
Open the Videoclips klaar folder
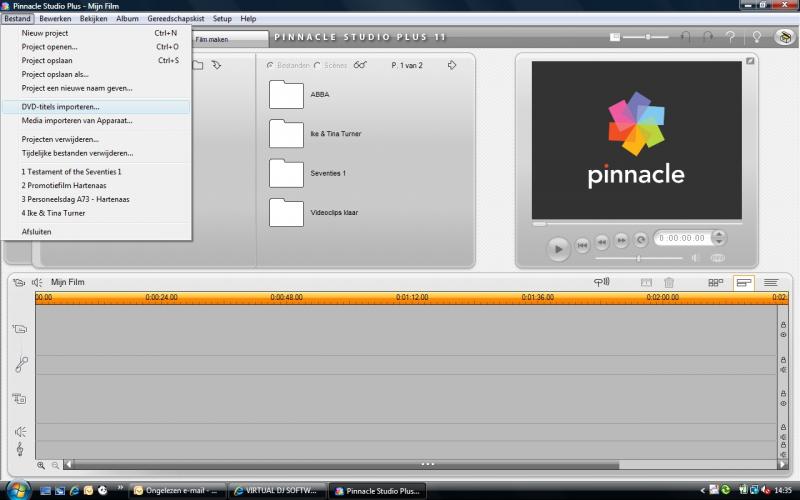click(x=286, y=212)
